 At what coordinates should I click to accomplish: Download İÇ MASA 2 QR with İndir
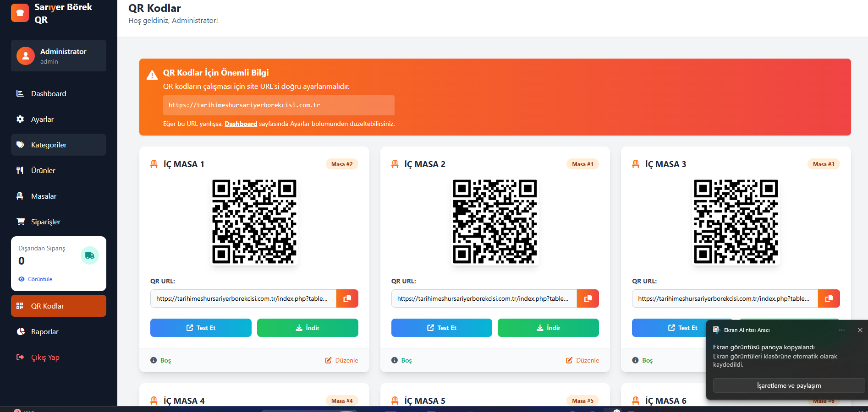click(x=548, y=328)
